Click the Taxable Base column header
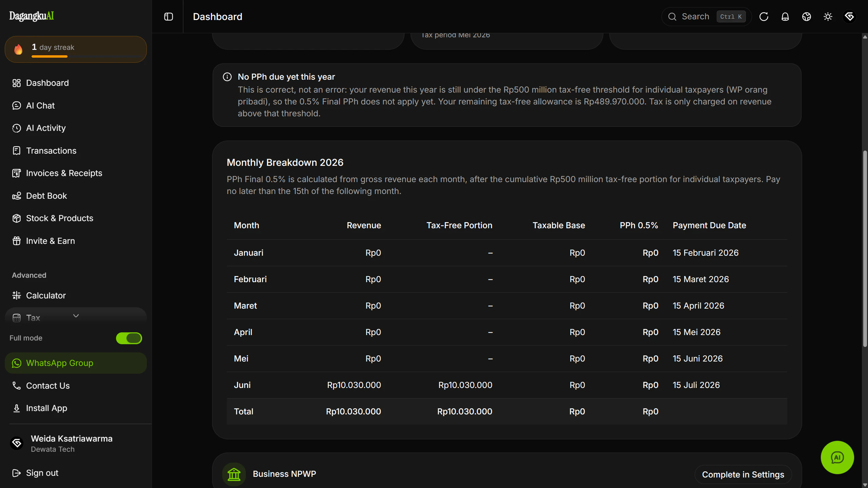868x488 pixels. click(x=559, y=226)
